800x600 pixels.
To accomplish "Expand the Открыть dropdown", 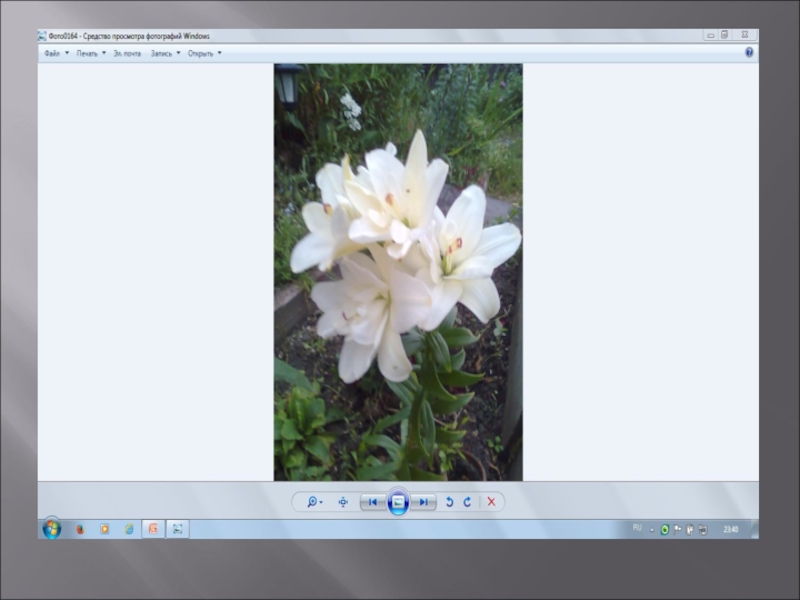I will point(204,53).
